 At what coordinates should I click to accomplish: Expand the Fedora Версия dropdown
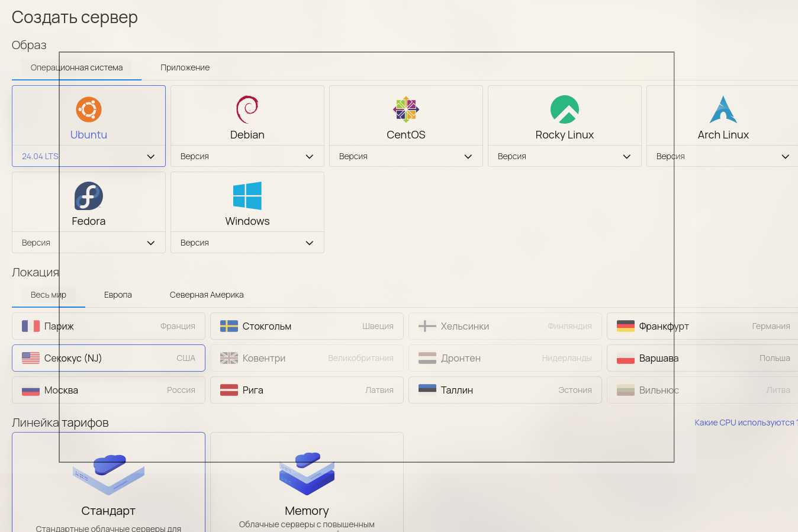pos(89,243)
